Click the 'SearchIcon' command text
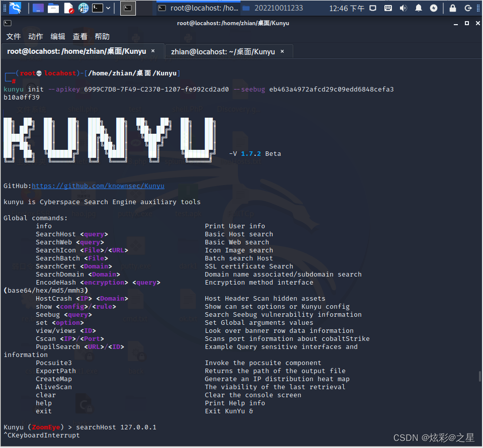Screen dimensions: 483x448 55,250
